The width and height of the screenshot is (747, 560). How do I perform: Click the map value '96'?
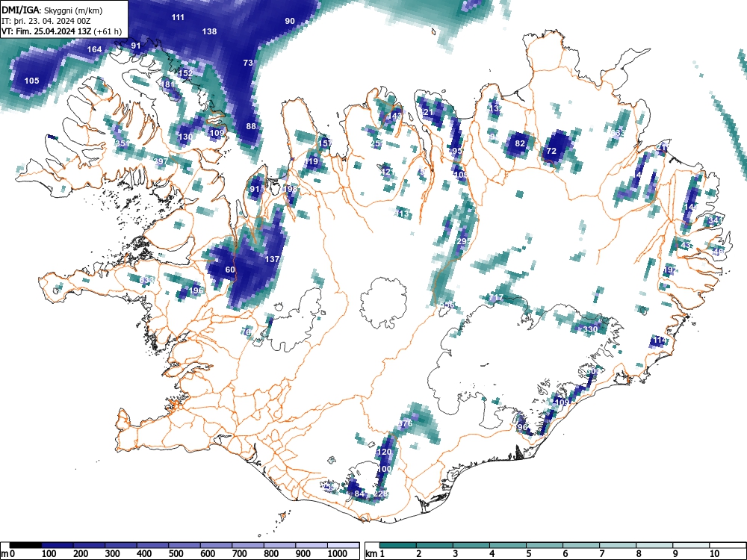pyautogui.click(x=522, y=427)
